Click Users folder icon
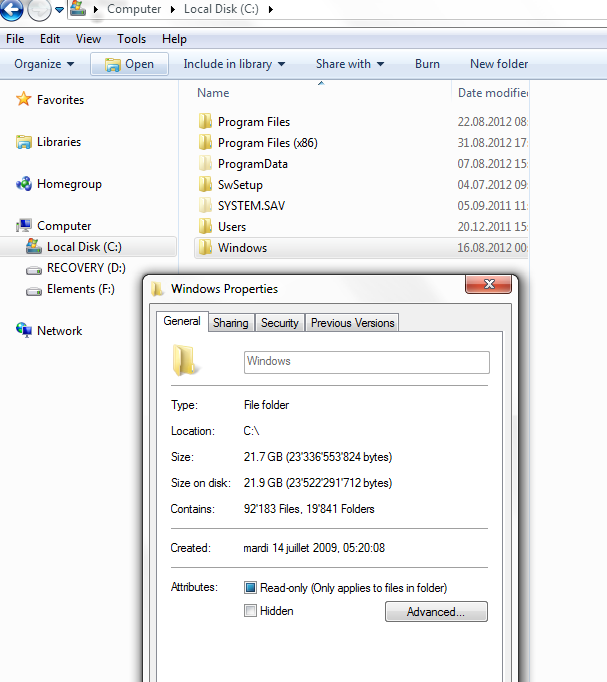 coord(205,226)
